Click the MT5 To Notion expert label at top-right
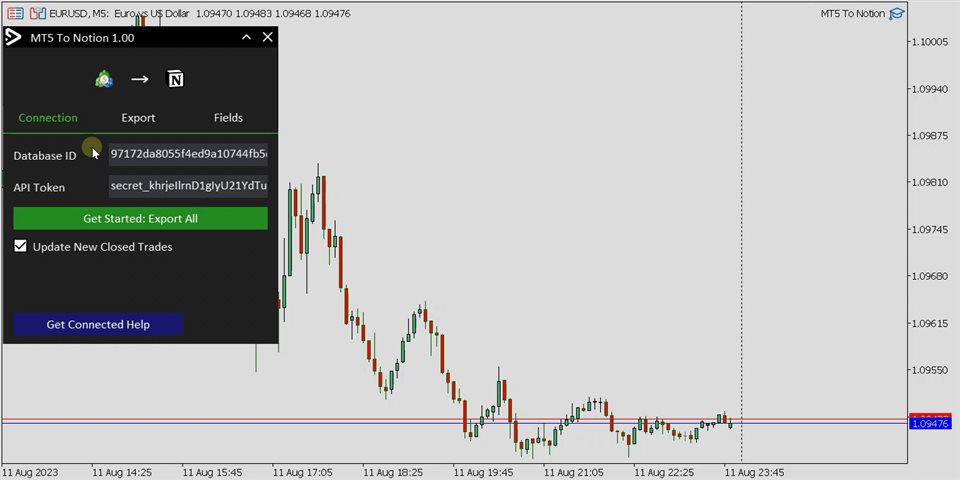This screenshot has height=480, width=960. 853,13
